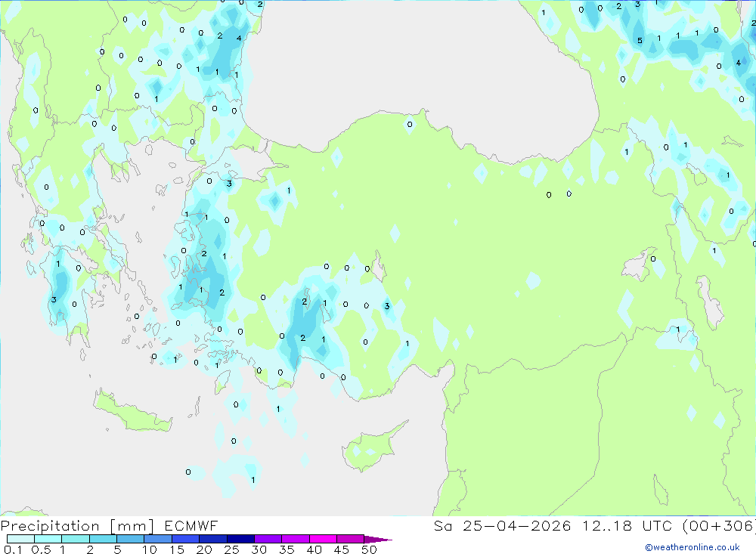Screen dimensions: 756x554
Task: Click the 30–35 mm purple legend swatch
Action: pos(268,539)
